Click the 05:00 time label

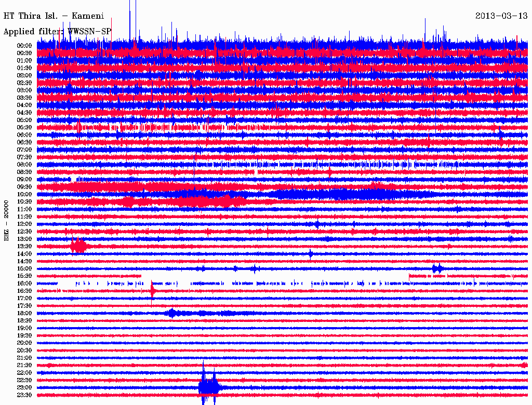(x=24, y=120)
